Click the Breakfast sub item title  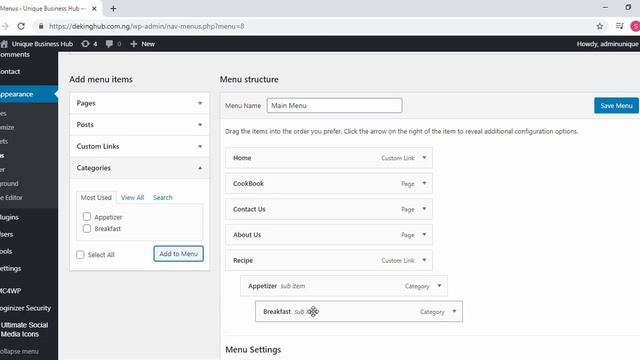277,311
